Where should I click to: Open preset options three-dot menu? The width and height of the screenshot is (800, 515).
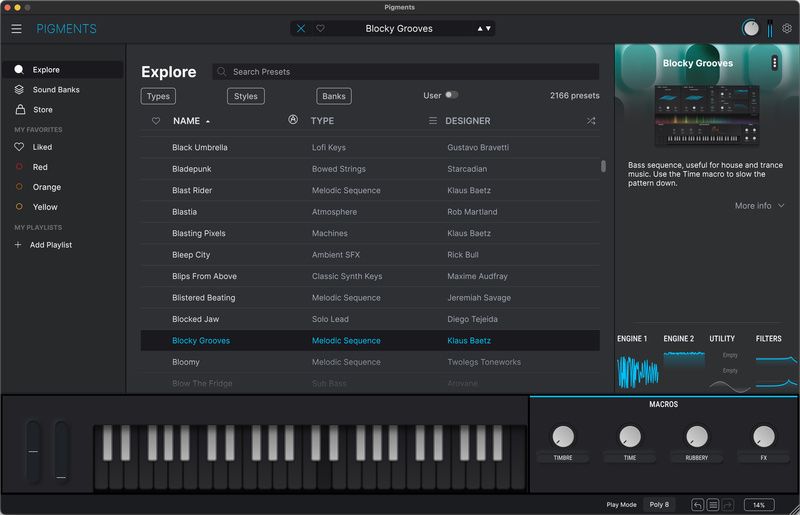click(x=774, y=63)
